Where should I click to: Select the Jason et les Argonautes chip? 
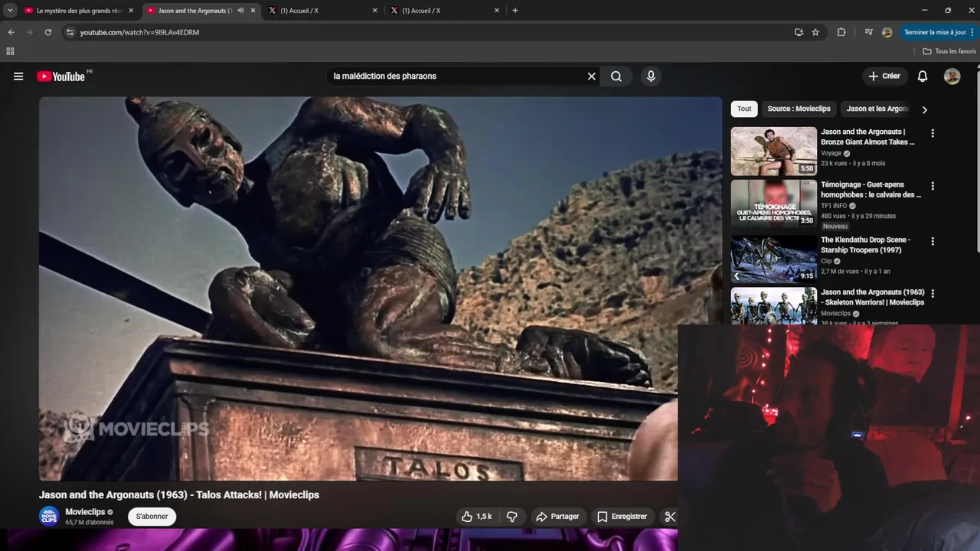(x=877, y=109)
